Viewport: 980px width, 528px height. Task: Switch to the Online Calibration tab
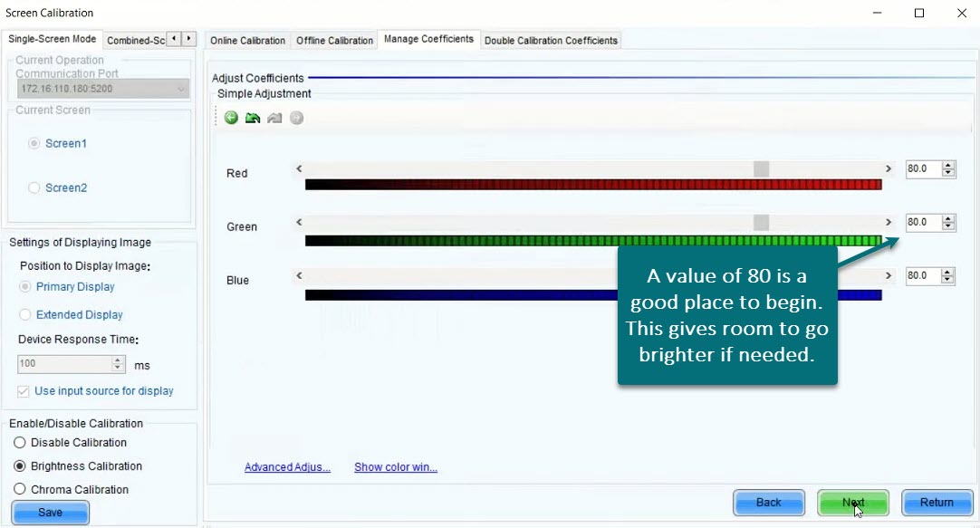(247, 41)
